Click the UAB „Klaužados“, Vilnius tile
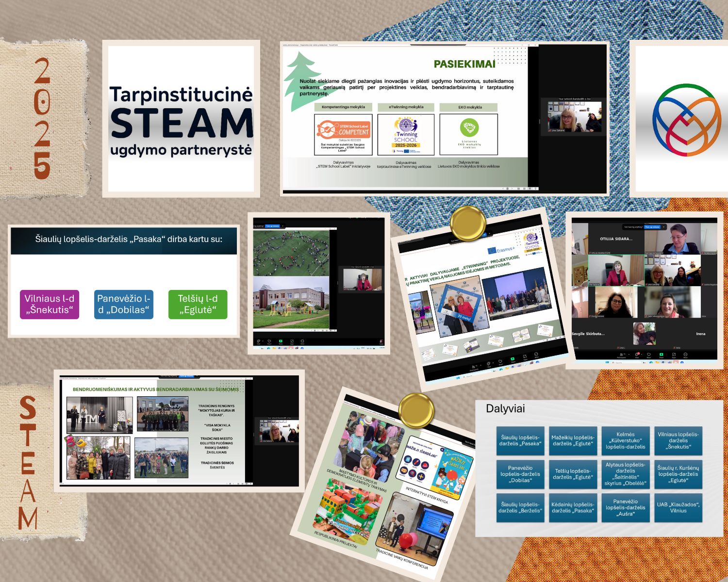 678,507
